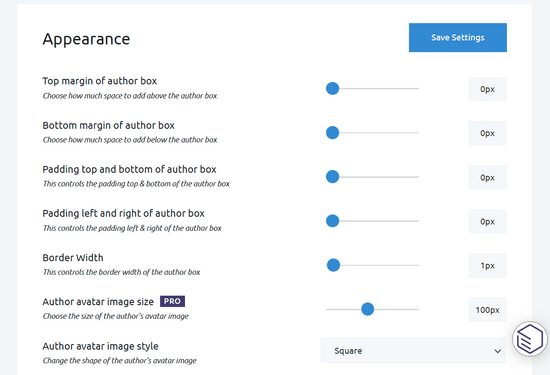Click the 'Author avatar image size' label

(98, 302)
